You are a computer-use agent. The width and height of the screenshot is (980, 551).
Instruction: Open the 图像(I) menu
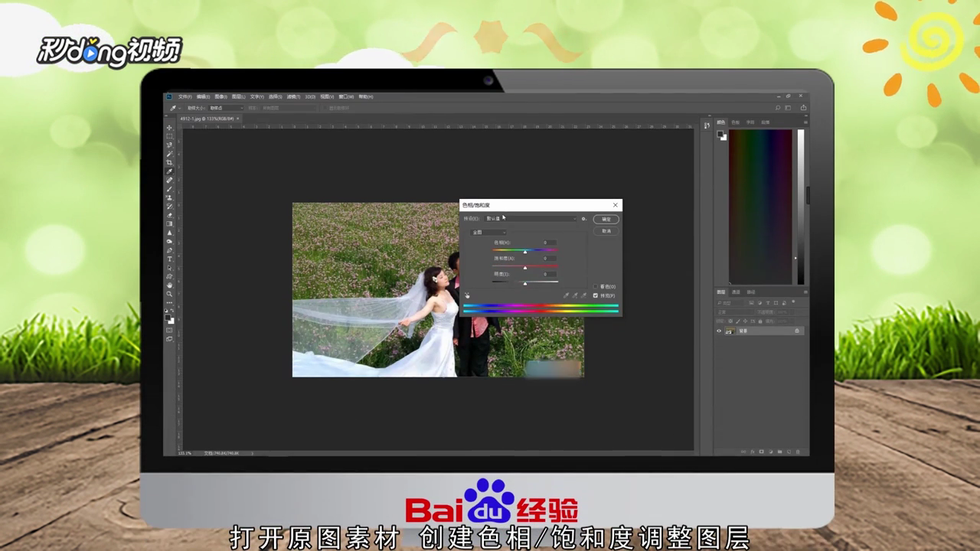[x=221, y=96]
